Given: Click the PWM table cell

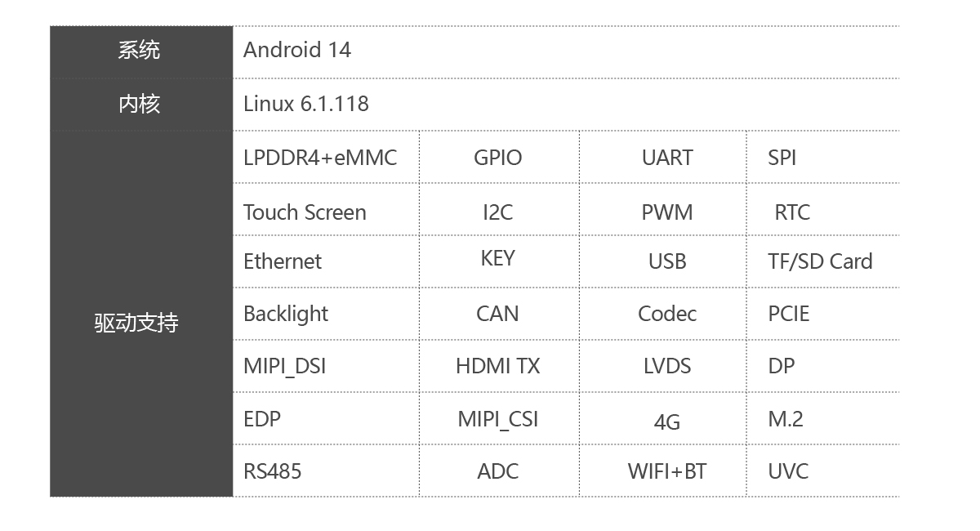Looking at the screenshot, I should [667, 212].
